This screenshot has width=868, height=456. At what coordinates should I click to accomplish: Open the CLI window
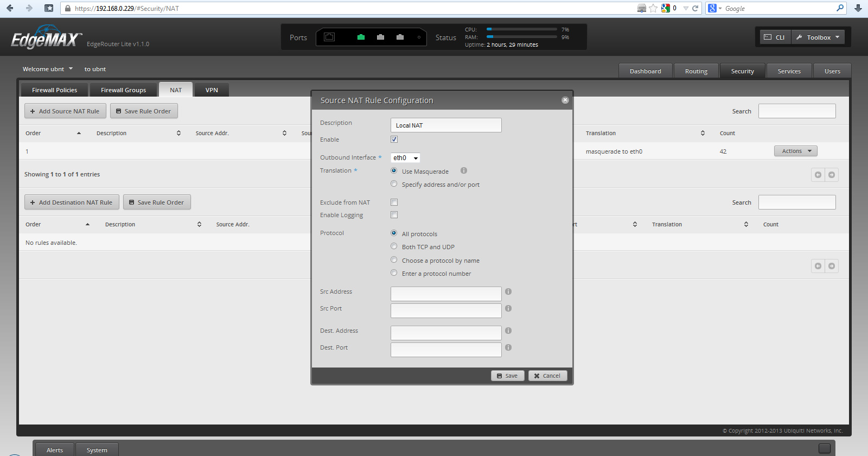click(775, 37)
